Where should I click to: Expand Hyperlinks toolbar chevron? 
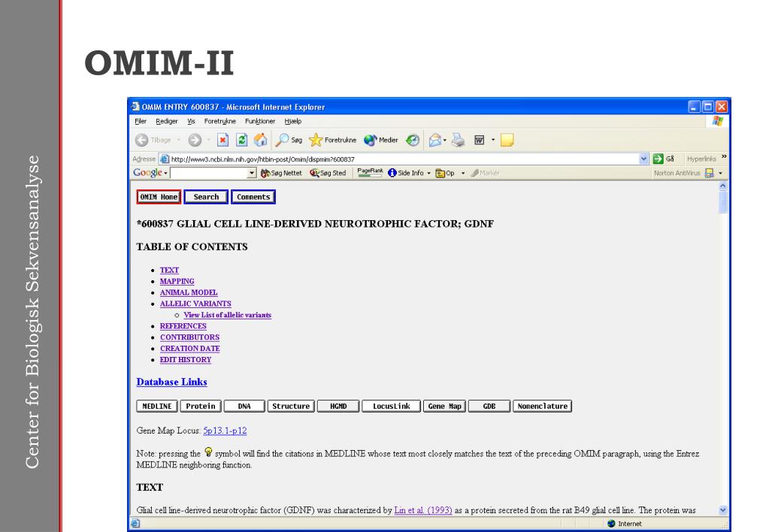724,157
